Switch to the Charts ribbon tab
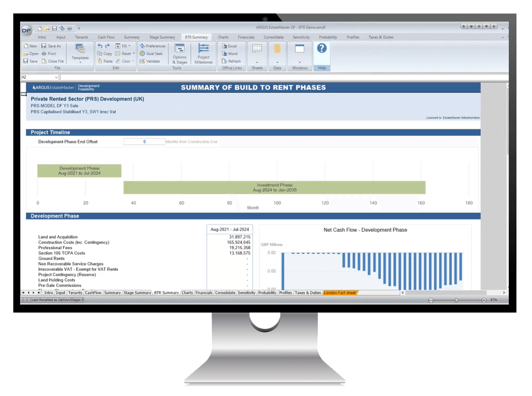Viewport: 532px width, 396px height. (x=223, y=37)
